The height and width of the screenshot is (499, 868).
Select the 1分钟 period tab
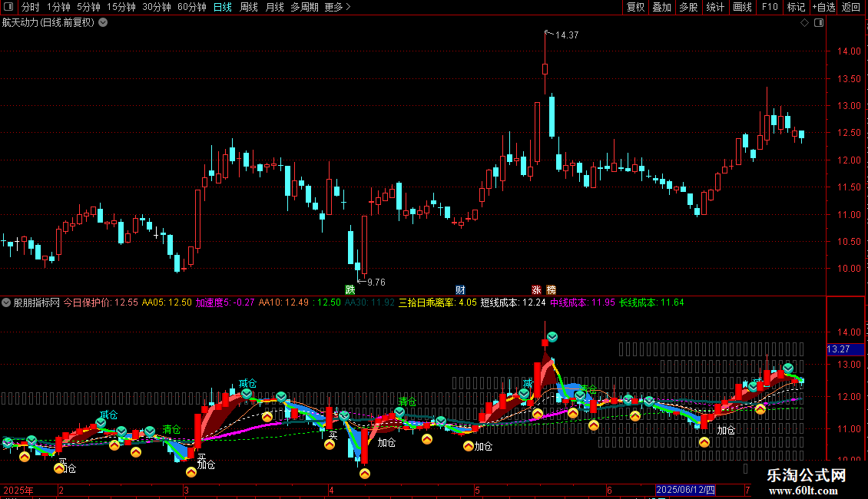(58, 7)
